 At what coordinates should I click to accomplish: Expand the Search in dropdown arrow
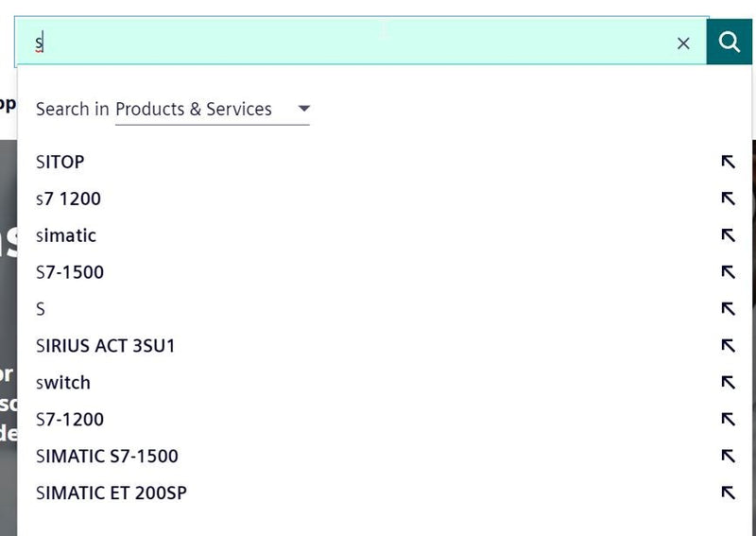(x=303, y=109)
